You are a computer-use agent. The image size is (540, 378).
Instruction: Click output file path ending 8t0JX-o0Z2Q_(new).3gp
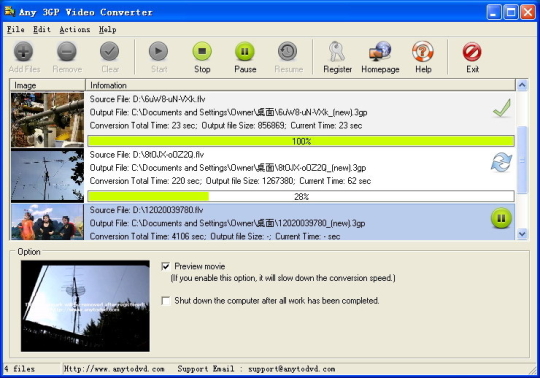pos(228,168)
